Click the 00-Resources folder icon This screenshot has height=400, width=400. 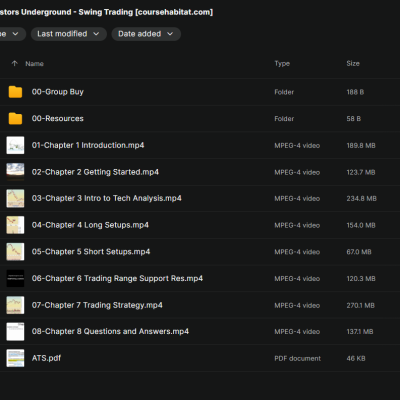(x=15, y=118)
